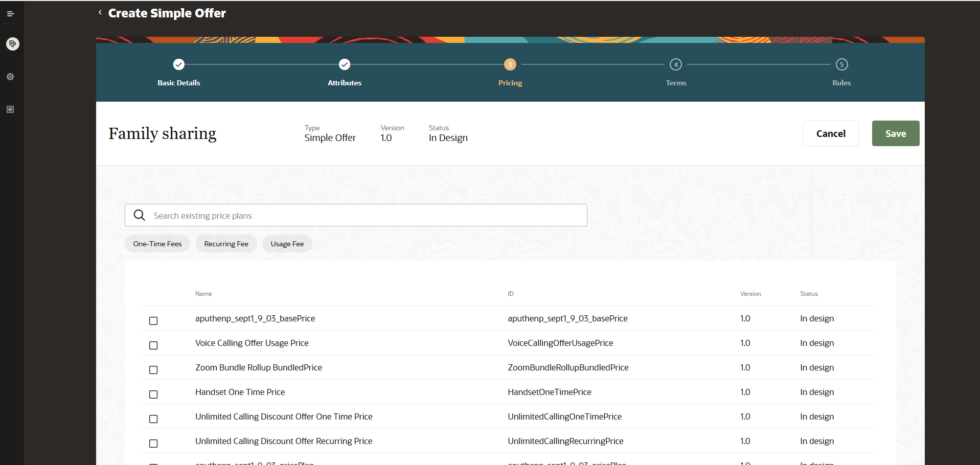Tick Unlimited Calling Discount Offer Recurring Price checkbox
Screen dimensions: 980x465
[153, 444]
